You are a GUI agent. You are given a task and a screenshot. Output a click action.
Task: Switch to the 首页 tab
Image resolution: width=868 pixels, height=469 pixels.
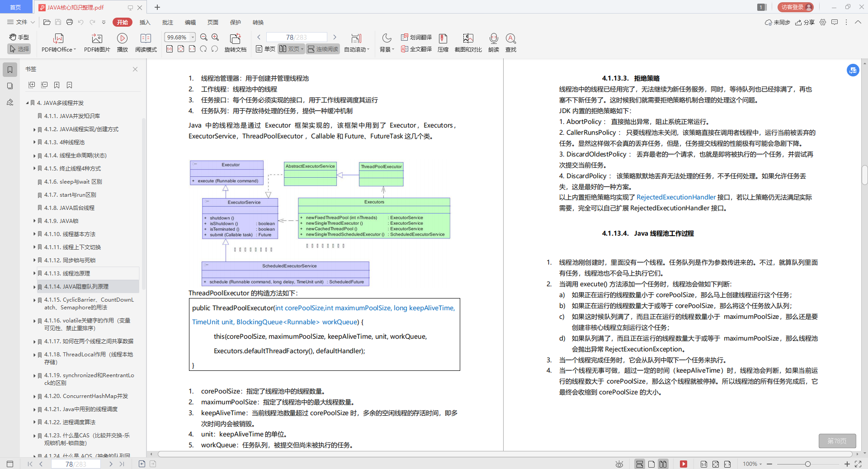tap(16, 7)
